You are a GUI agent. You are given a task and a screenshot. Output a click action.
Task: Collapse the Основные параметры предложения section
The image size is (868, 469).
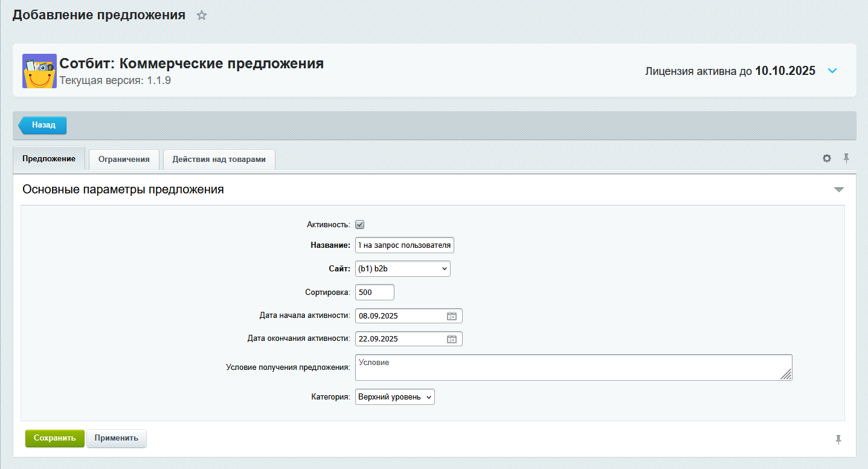coord(838,189)
